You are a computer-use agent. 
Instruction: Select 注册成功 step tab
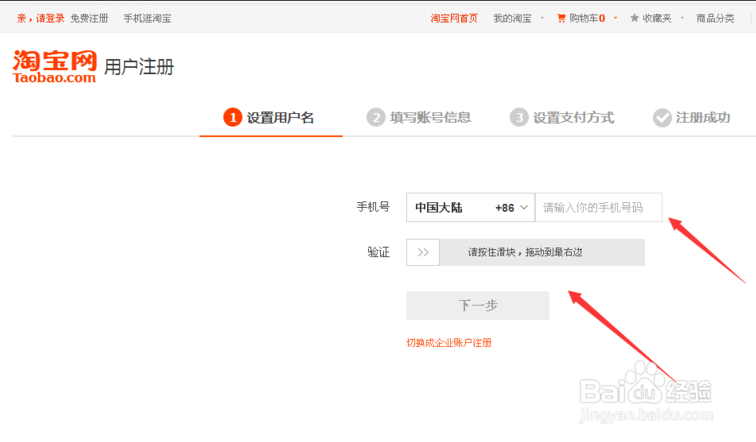tap(692, 118)
